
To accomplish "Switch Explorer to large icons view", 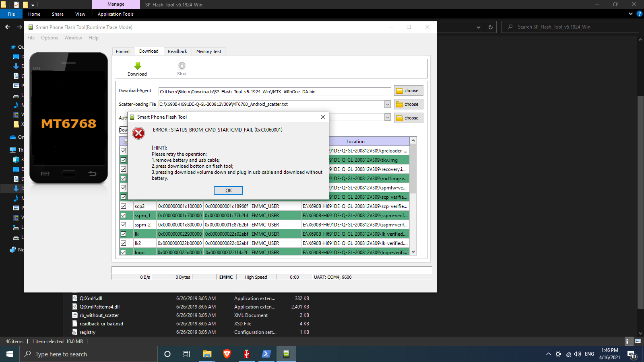I will [x=638, y=341].
